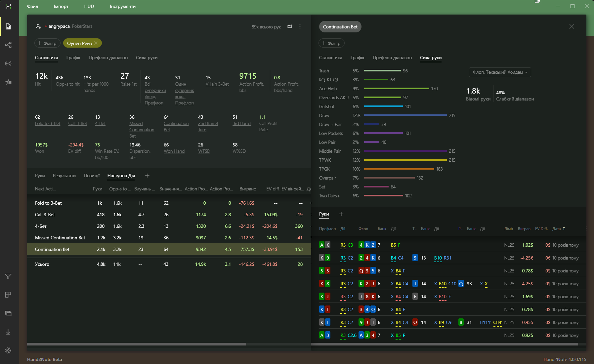The image size is (594, 364).
Task: Click the download icon in sidebar
Action: (x=8, y=332)
